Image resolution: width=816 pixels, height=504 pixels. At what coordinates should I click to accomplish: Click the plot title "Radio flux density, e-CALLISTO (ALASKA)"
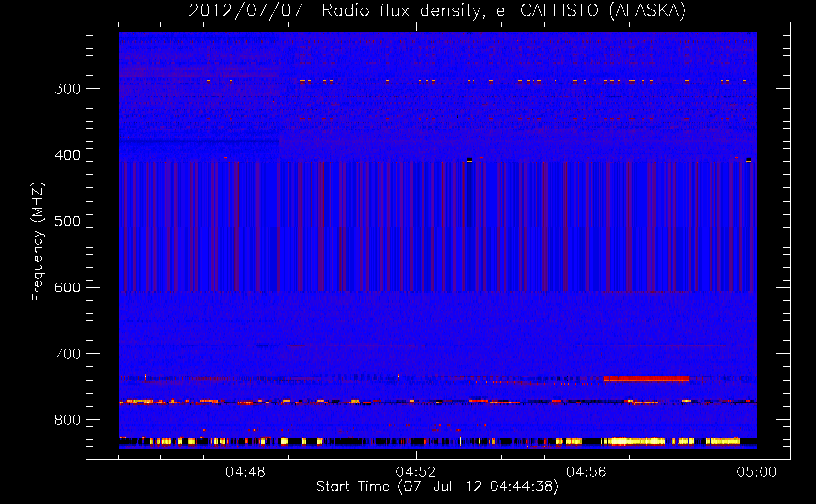coord(503,10)
